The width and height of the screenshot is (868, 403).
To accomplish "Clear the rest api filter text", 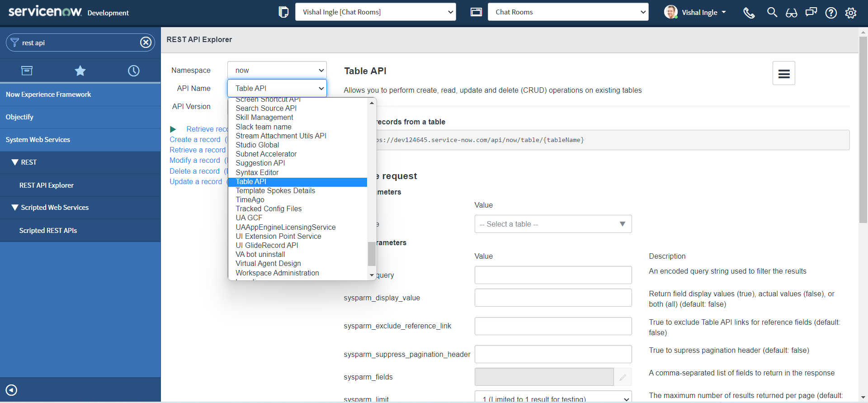I will [x=146, y=43].
